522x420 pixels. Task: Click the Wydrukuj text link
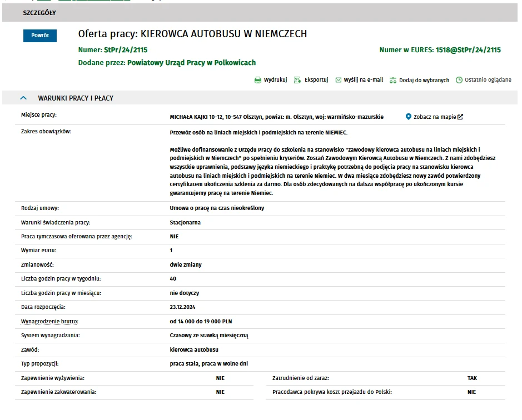click(275, 80)
